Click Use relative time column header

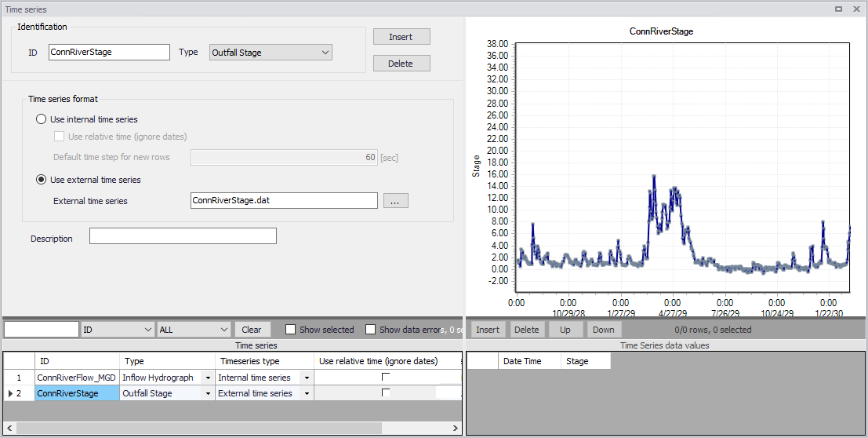click(x=387, y=361)
